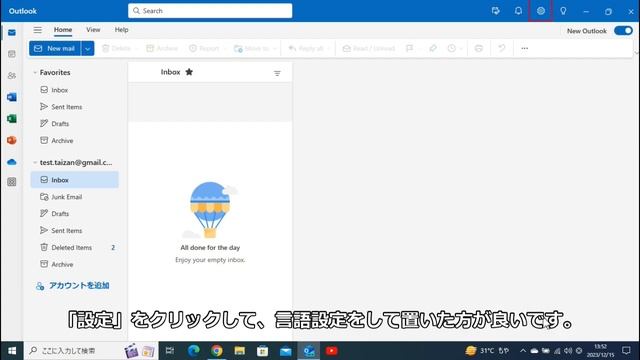Image resolution: width=640 pixels, height=360 pixels.
Task: Click the Undo icon in ribbon
Action: coord(502,49)
